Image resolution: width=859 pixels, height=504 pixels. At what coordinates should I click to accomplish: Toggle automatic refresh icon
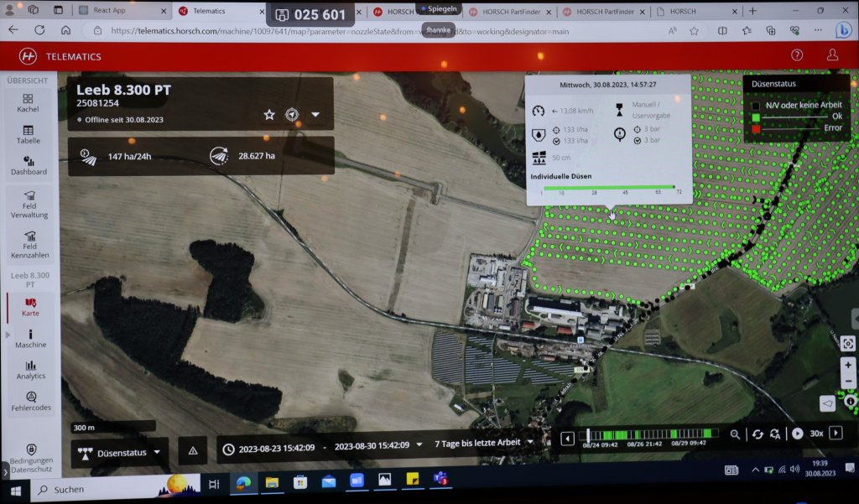click(775, 434)
